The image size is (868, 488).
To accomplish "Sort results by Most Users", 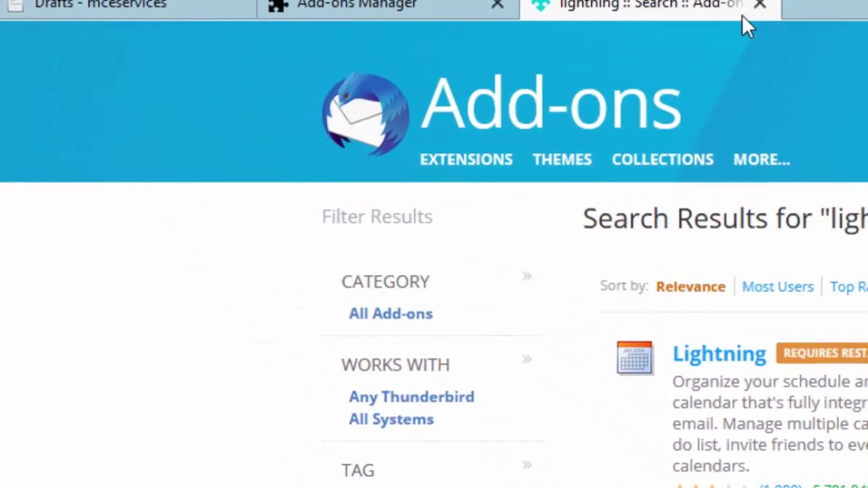I will [x=778, y=287].
